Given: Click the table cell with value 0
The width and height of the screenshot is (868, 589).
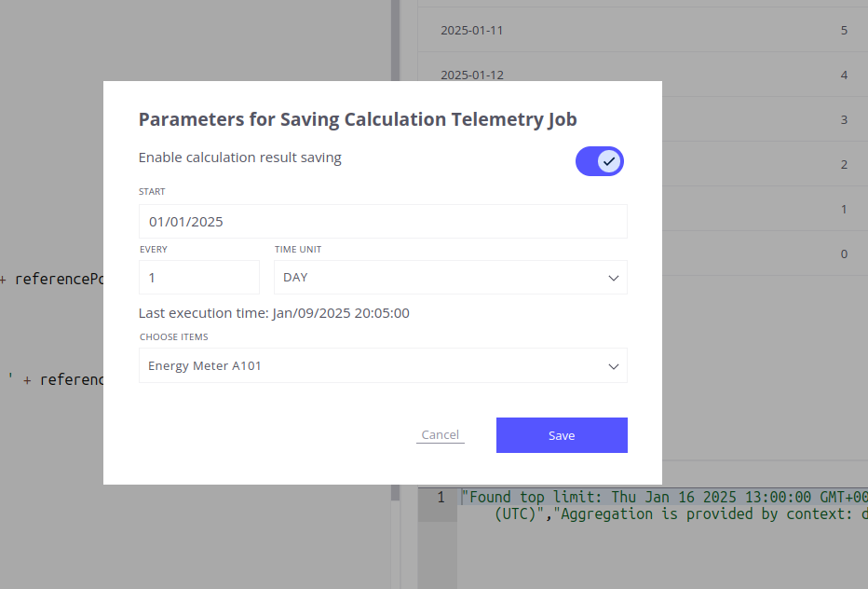Looking at the screenshot, I should click(x=844, y=254).
